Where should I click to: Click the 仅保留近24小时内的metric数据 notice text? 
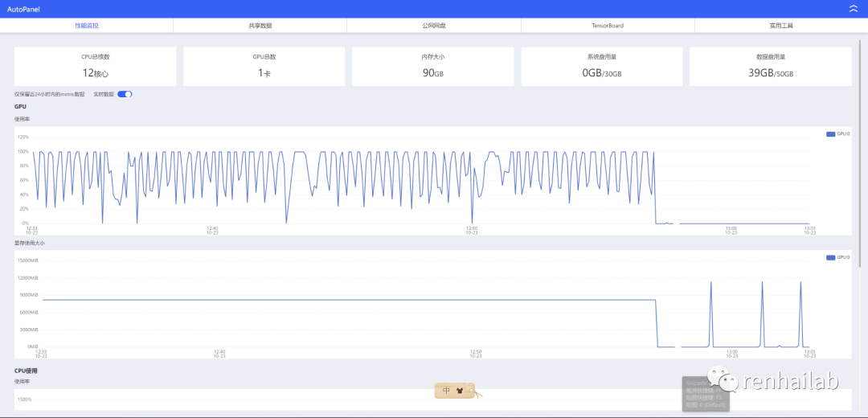50,94
